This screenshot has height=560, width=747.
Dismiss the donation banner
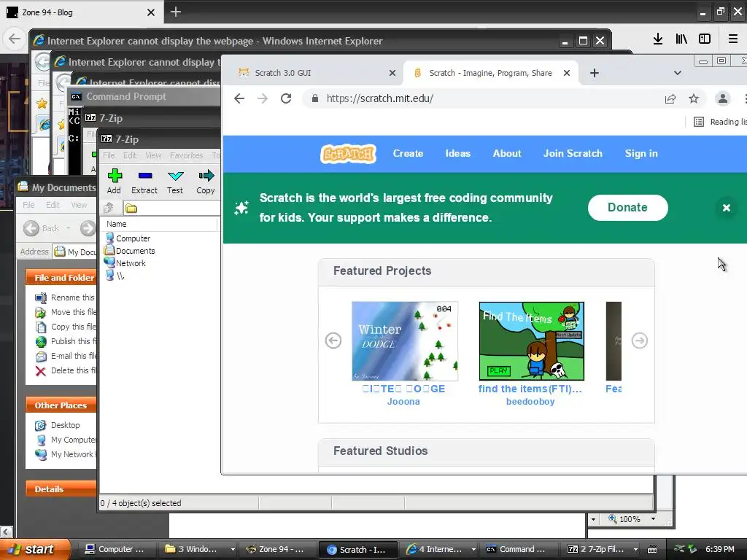pos(727,208)
